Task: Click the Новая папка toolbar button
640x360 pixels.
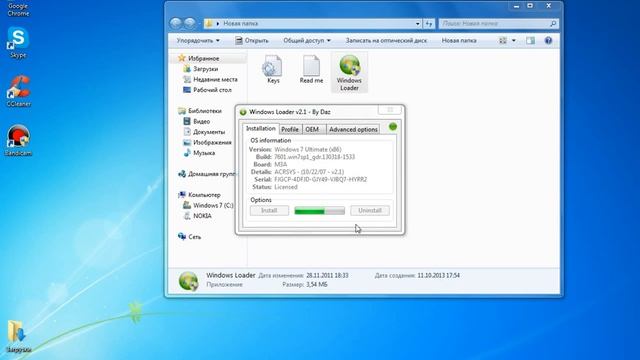Action: coord(459,40)
